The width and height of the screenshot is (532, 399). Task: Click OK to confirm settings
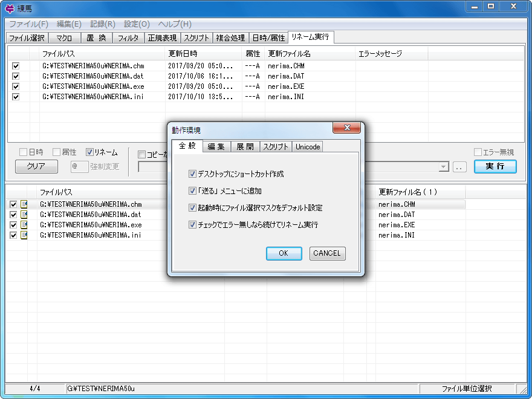pyautogui.click(x=284, y=253)
